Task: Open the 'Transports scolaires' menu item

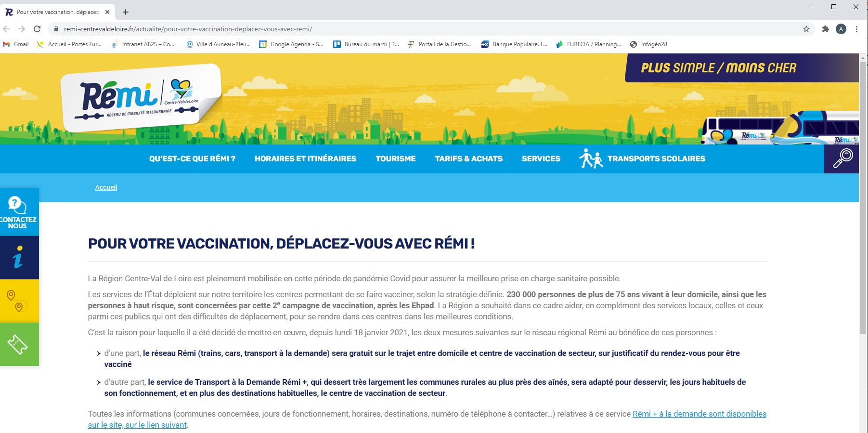Action: (656, 159)
